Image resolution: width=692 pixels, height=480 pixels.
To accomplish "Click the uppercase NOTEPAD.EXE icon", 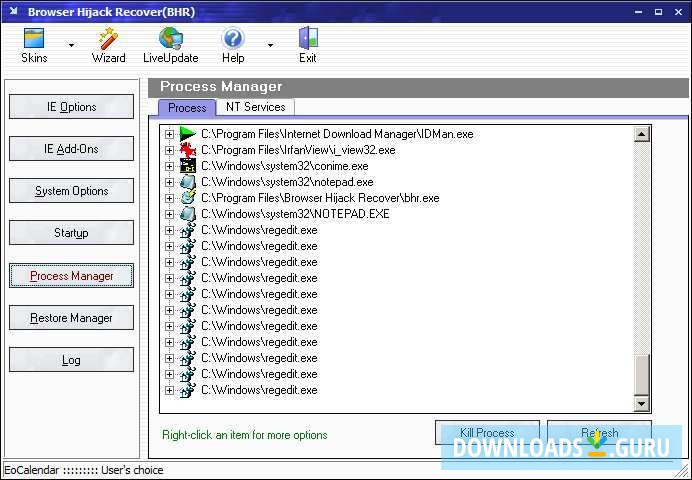I will [188, 214].
